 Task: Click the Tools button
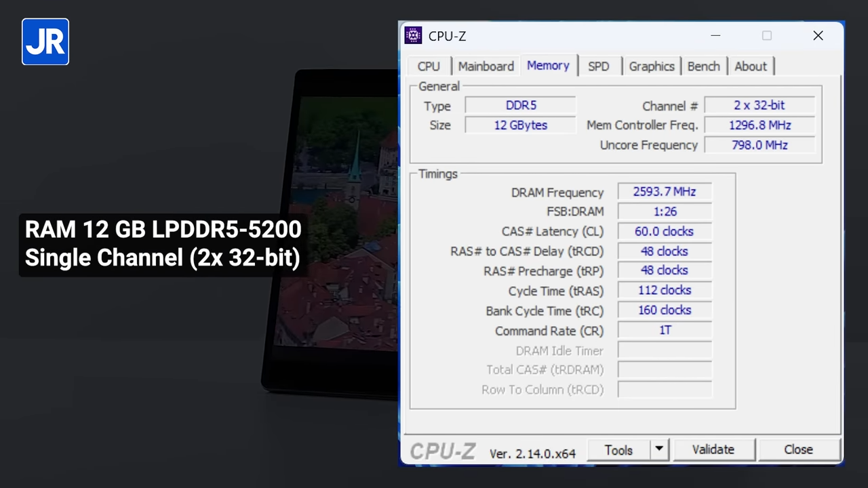tap(618, 450)
